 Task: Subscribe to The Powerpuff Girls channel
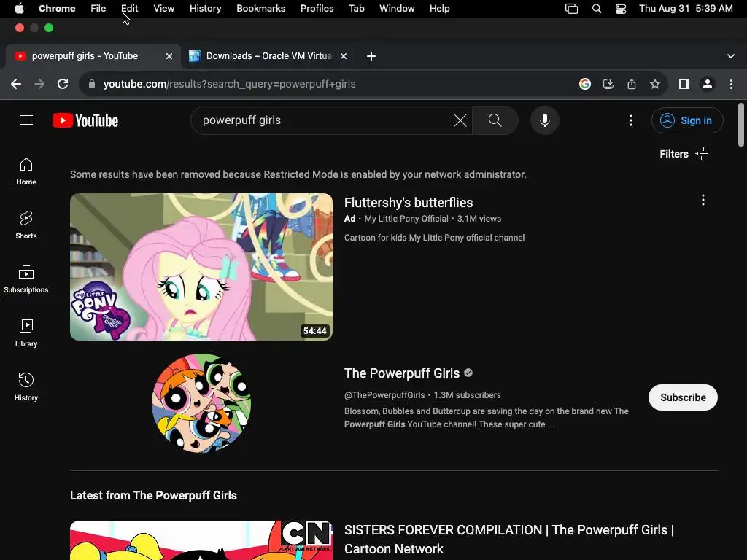click(x=683, y=397)
